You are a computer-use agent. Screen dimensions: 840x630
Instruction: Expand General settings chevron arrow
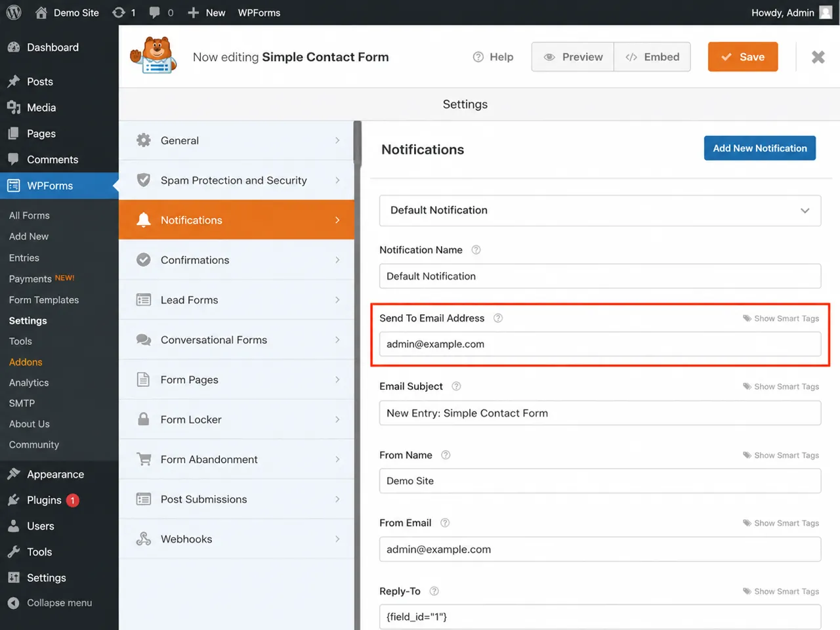click(337, 140)
